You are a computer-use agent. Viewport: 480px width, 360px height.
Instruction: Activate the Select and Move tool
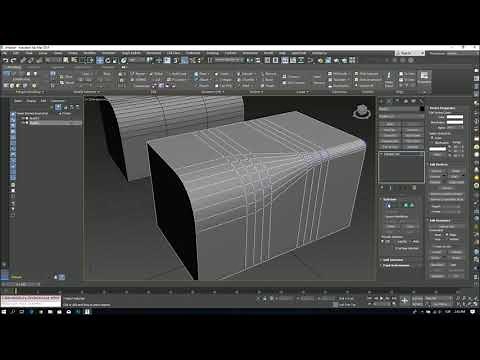(x=100, y=60)
